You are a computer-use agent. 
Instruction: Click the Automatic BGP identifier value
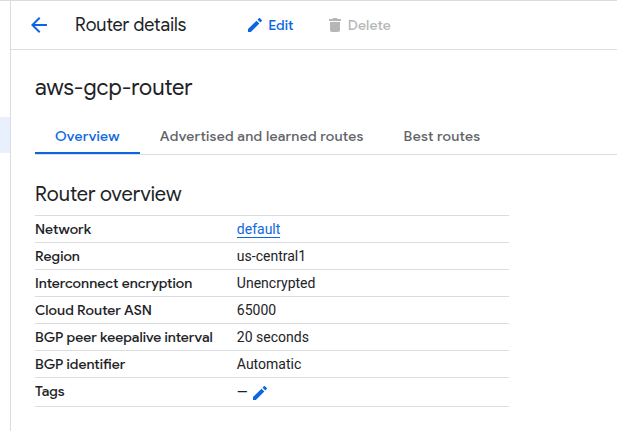pyautogui.click(x=268, y=364)
